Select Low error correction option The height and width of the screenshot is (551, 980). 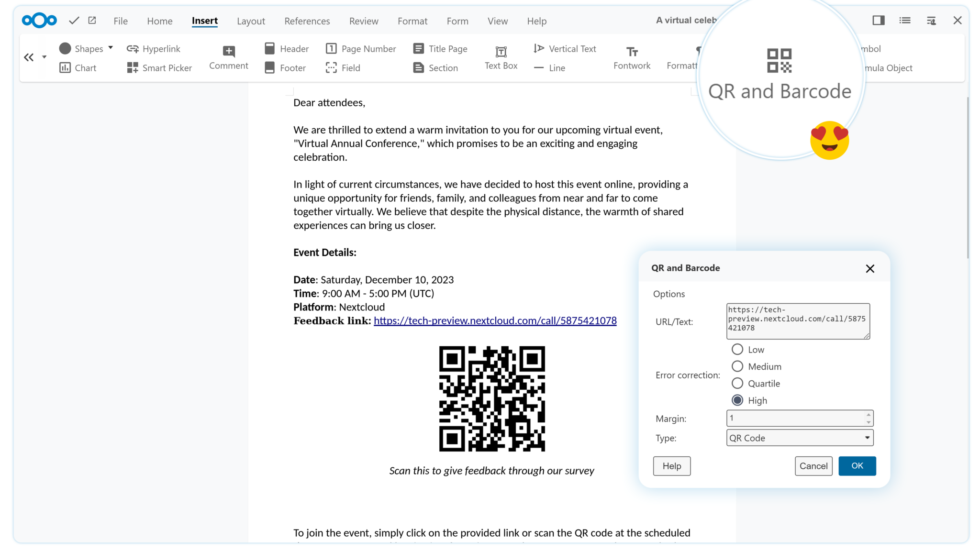click(737, 349)
